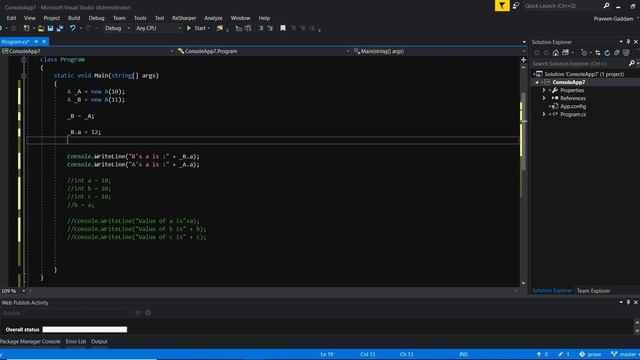The width and height of the screenshot is (640, 360).
Task: Select App.config in Solution Explorer
Action: point(573,107)
